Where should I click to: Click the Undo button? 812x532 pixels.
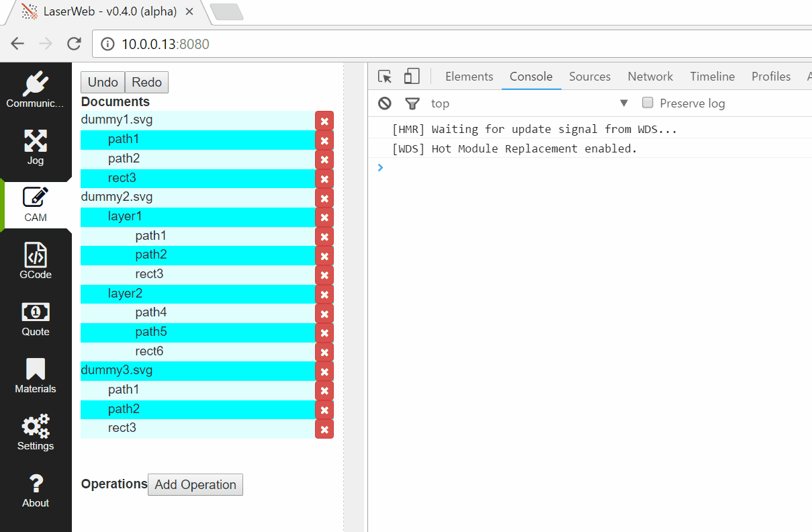tap(103, 82)
